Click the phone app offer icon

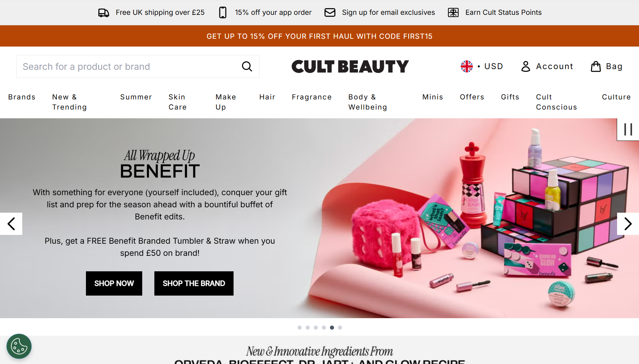(x=223, y=12)
